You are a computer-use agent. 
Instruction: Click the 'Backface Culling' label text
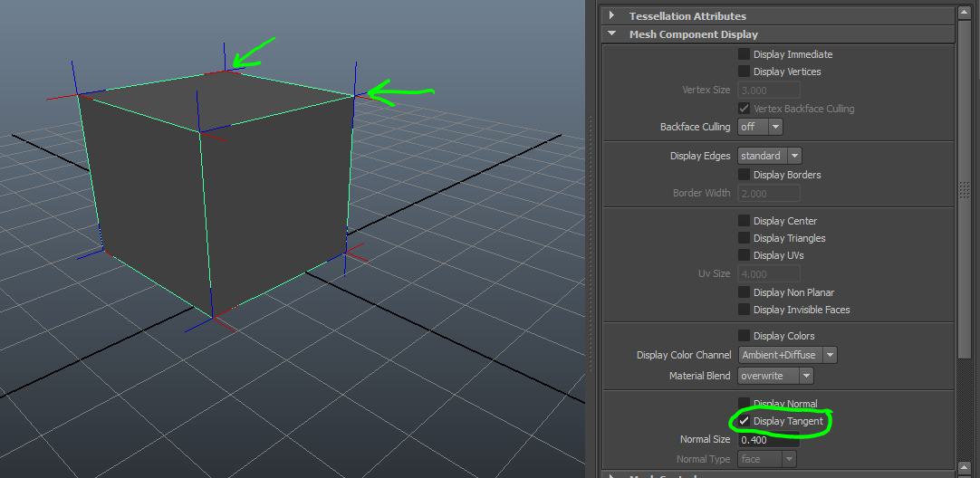[x=695, y=127]
